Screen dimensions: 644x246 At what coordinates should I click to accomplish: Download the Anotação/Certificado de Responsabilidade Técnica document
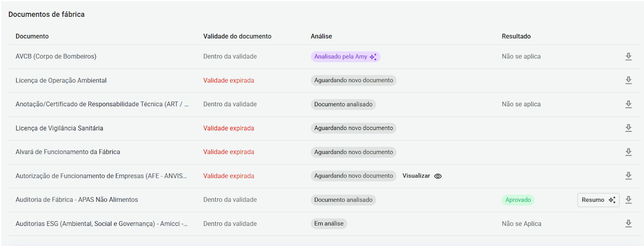click(x=628, y=104)
